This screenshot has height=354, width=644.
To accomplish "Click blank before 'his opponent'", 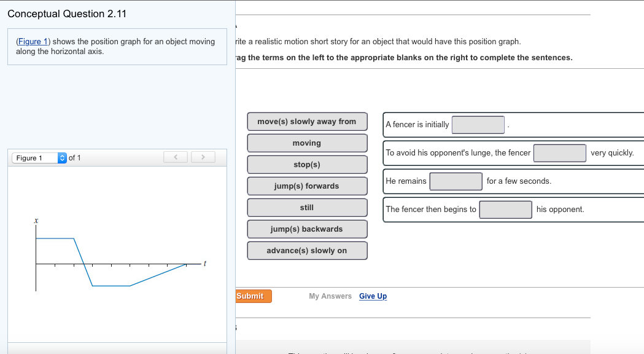I will click(x=505, y=210).
